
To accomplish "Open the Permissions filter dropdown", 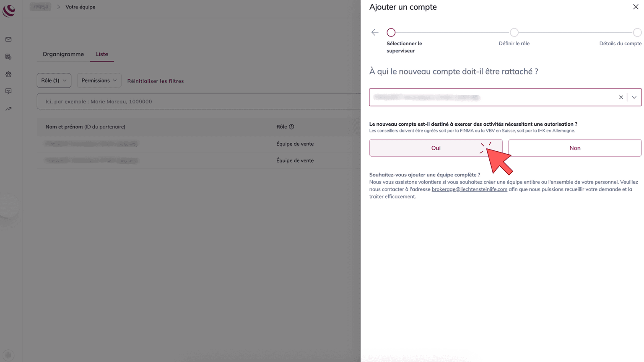I will point(99,80).
